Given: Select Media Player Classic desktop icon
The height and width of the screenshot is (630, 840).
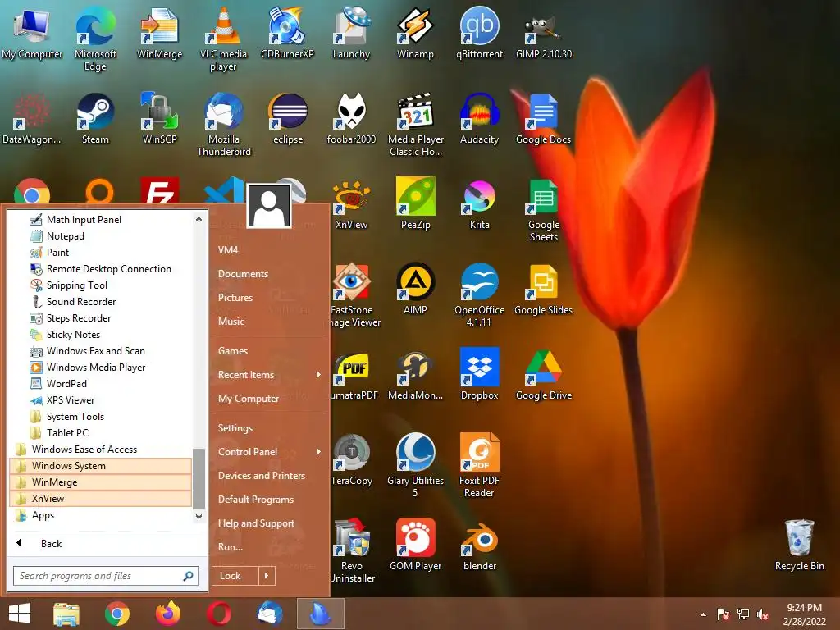Looking at the screenshot, I should coord(416,125).
